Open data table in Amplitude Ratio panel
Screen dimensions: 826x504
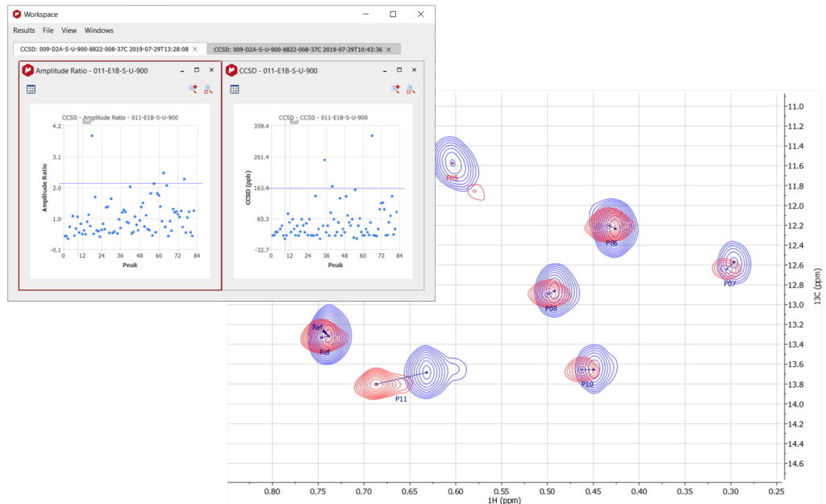point(31,90)
